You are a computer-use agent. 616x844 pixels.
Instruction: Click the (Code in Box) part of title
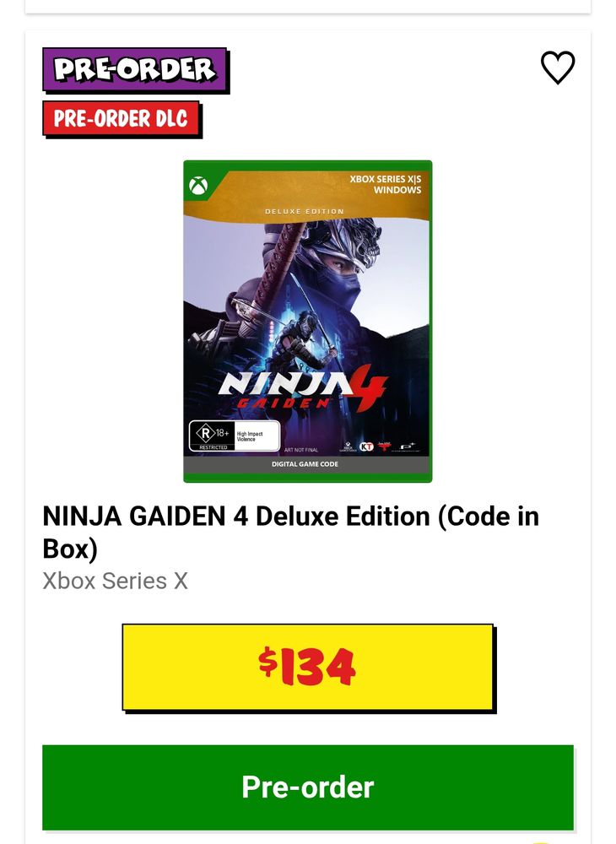click(290, 533)
